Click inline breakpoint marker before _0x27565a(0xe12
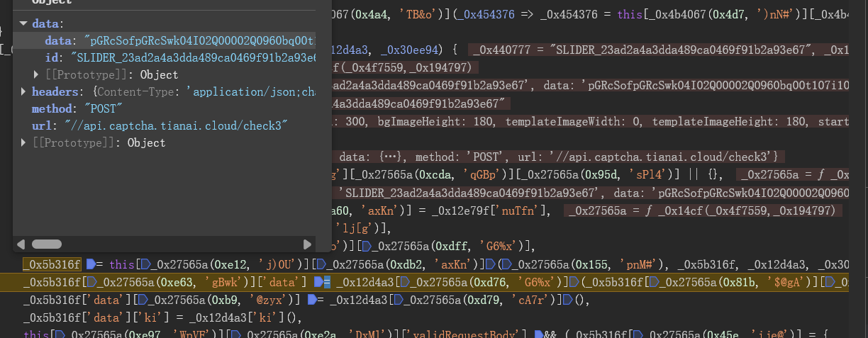Screen dimensions: 868x338 pos(146,264)
